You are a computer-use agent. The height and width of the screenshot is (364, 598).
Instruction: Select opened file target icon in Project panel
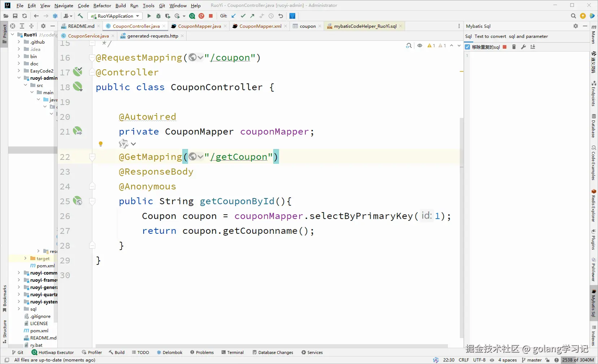tap(13, 26)
